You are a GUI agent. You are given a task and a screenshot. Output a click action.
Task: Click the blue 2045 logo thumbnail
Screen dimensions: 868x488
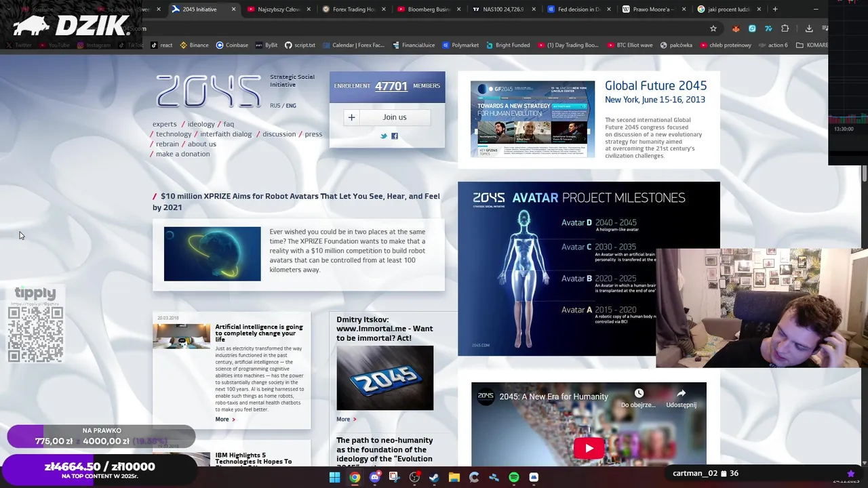point(384,378)
